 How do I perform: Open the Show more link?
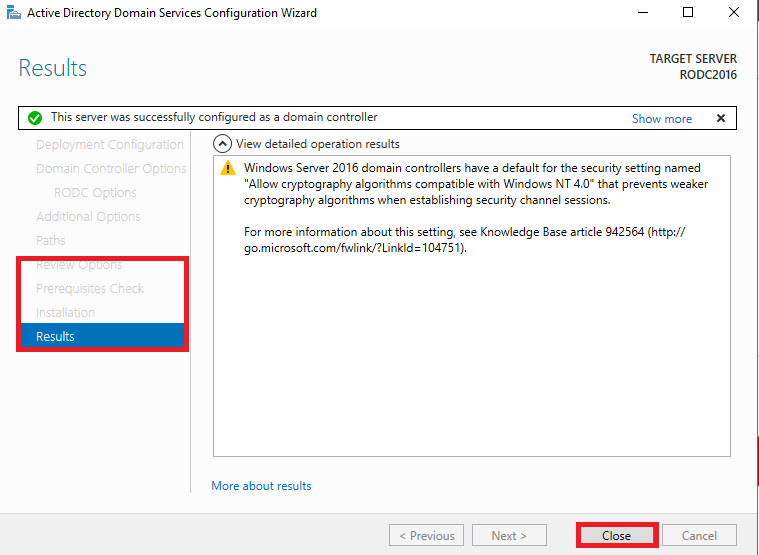click(x=662, y=119)
